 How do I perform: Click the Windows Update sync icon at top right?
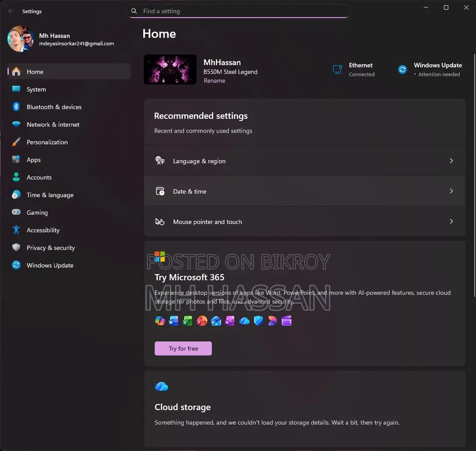click(x=403, y=70)
